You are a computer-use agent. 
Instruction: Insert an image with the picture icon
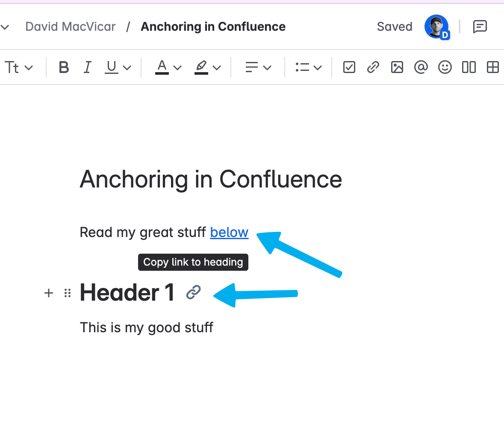397,67
